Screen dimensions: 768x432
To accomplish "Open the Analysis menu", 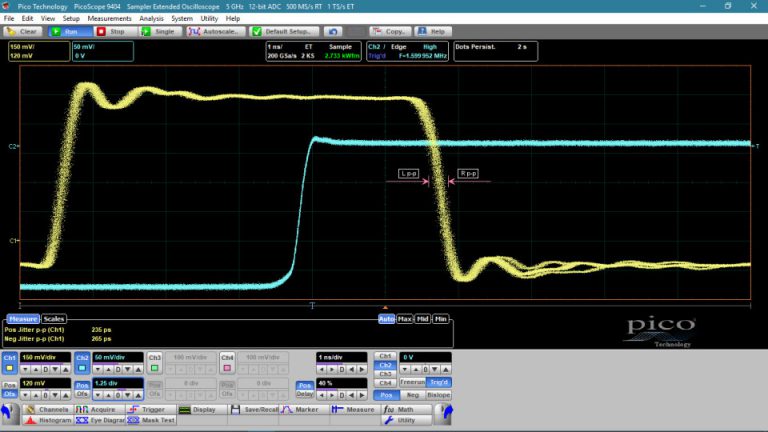I will [151, 18].
